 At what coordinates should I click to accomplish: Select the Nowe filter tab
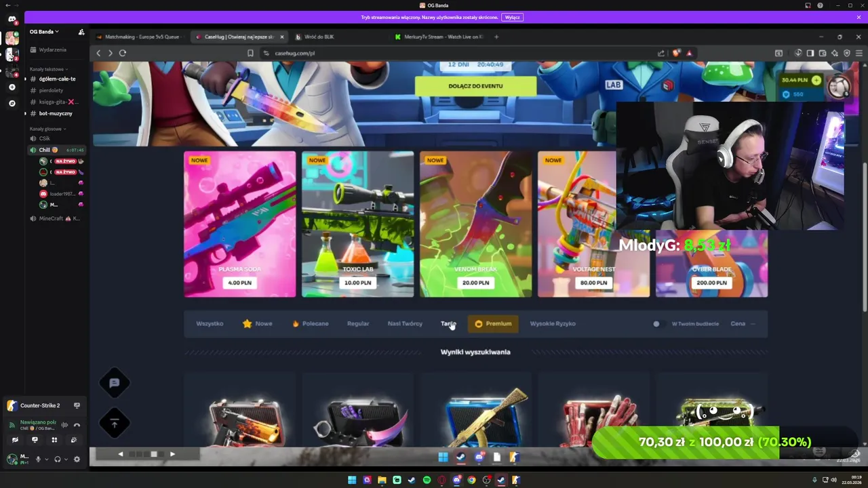coord(258,323)
